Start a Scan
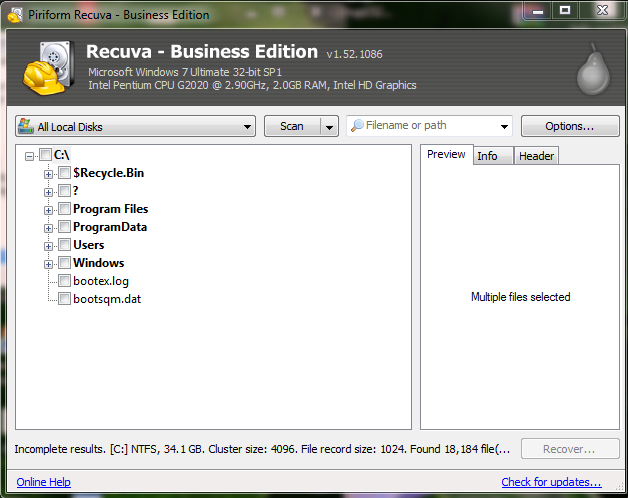 (292, 126)
